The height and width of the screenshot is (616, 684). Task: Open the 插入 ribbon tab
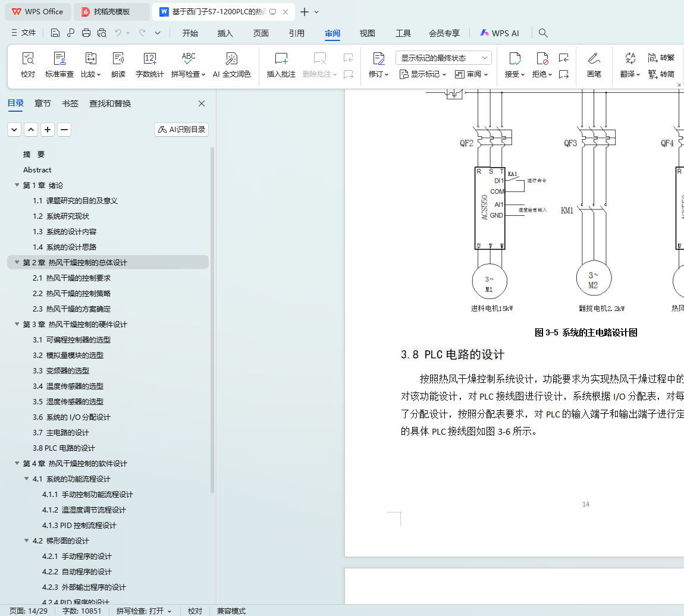point(225,33)
